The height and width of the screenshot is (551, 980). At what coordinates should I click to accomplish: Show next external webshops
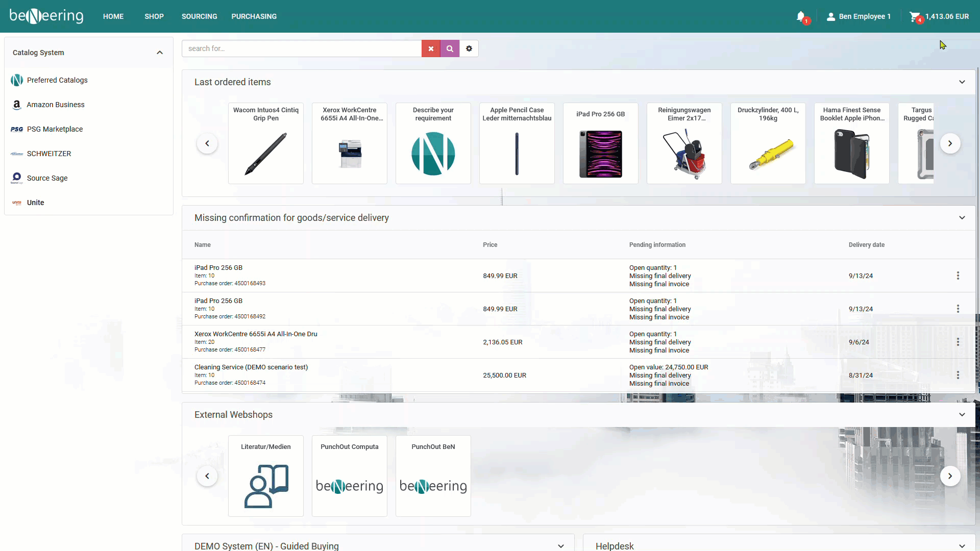(950, 476)
